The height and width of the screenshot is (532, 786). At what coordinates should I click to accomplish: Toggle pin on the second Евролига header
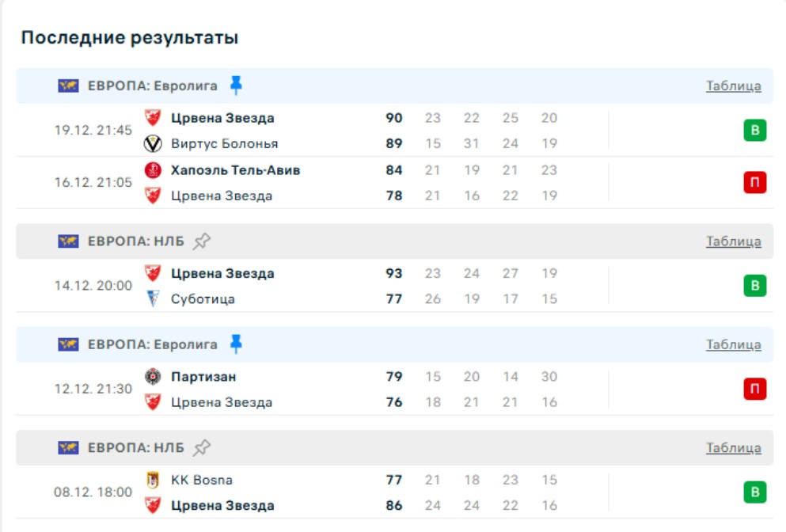pyautogui.click(x=235, y=344)
